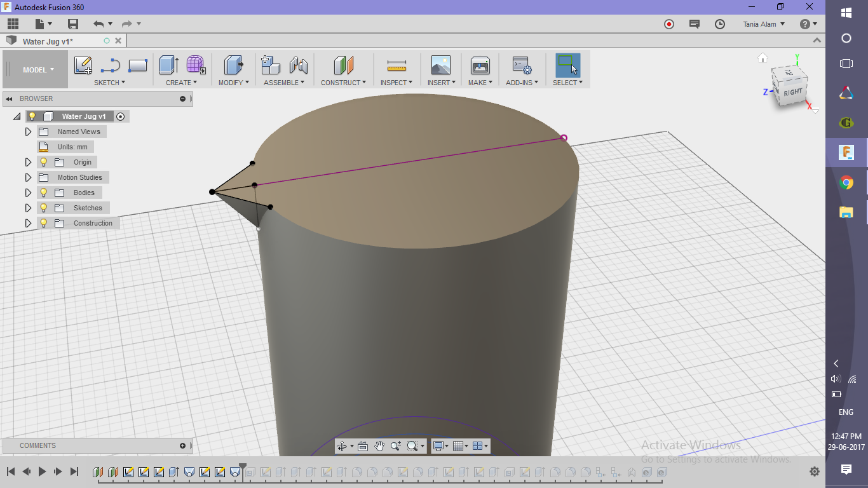Open the Scripts and Add-Ins icon
Screen dimensions: 868x488
click(x=522, y=65)
